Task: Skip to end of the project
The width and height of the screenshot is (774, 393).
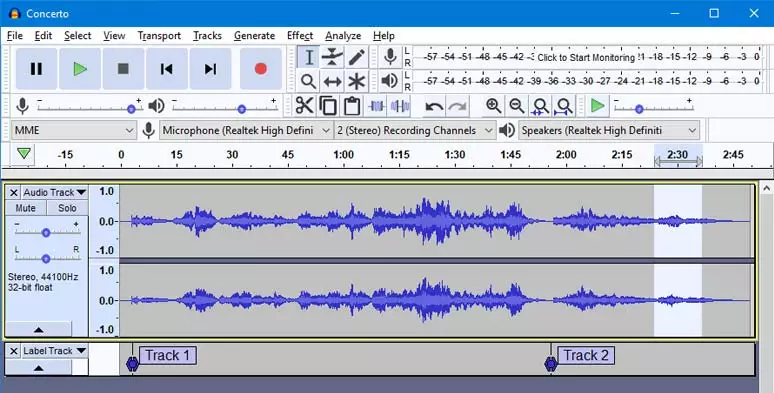Action: point(210,69)
